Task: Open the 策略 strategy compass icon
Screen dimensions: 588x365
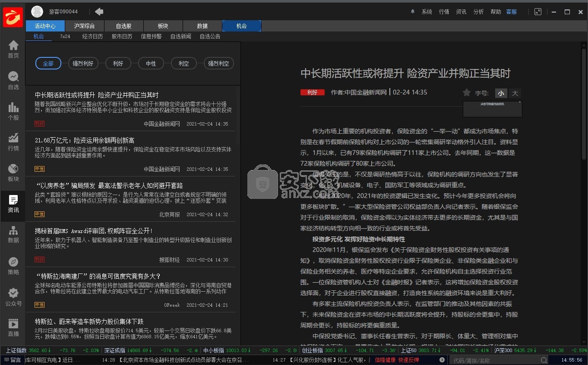Action: (13, 266)
